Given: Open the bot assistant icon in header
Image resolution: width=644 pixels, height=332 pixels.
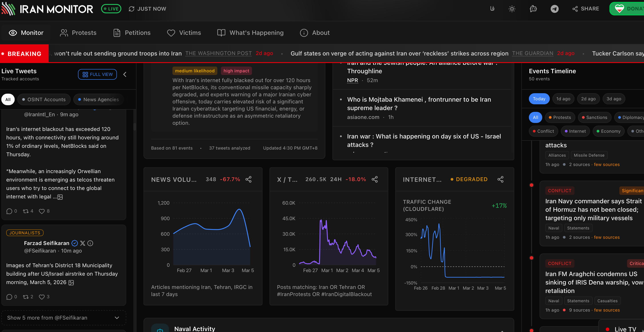Looking at the screenshot, I should click(533, 9).
